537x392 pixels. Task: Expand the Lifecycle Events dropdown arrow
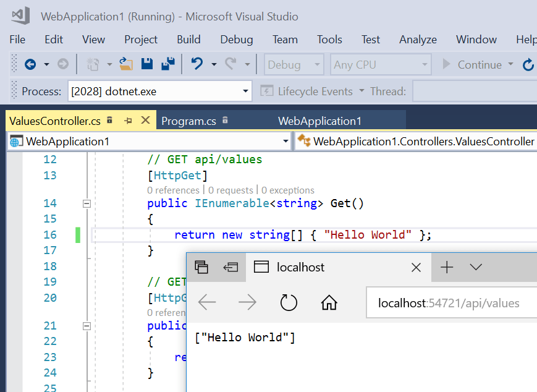362,91
